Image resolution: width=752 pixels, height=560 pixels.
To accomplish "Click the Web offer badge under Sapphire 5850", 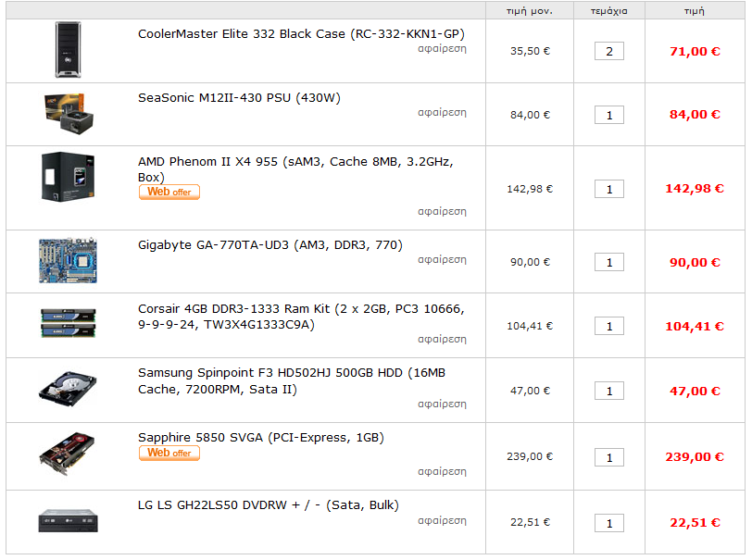I will coord(169,453).
